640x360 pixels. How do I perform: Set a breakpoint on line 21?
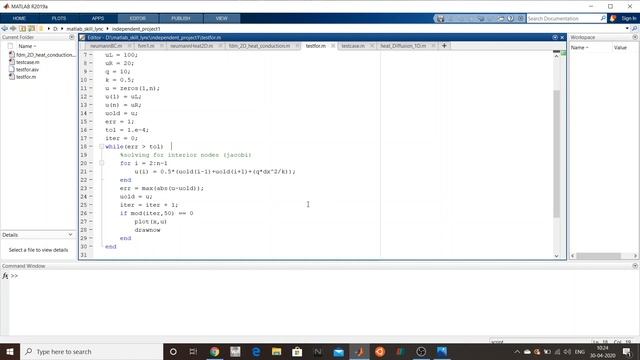pos(91,171)
